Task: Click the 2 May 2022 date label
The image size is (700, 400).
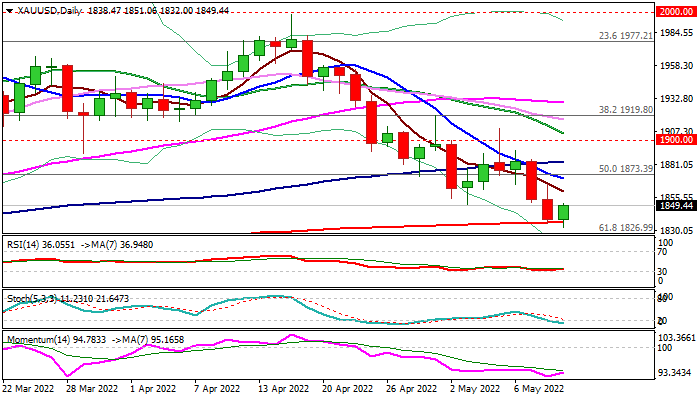Action: coord(475,389)
